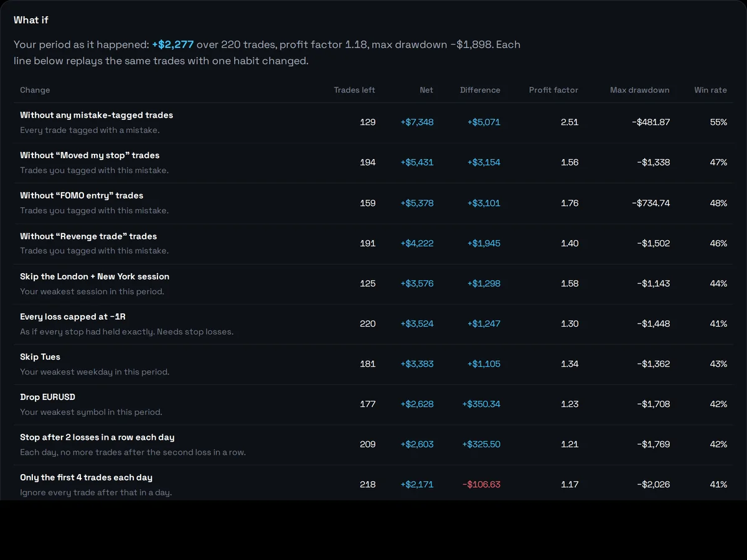Screen dimensions: 747x560
Task: Select the +$3,576 net value
Action: coord(417,283)
